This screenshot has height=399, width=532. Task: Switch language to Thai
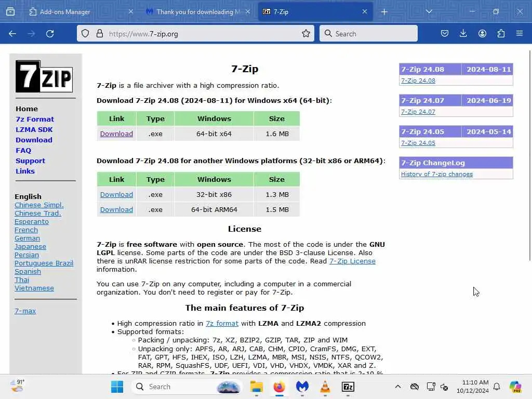coord(22,280)
